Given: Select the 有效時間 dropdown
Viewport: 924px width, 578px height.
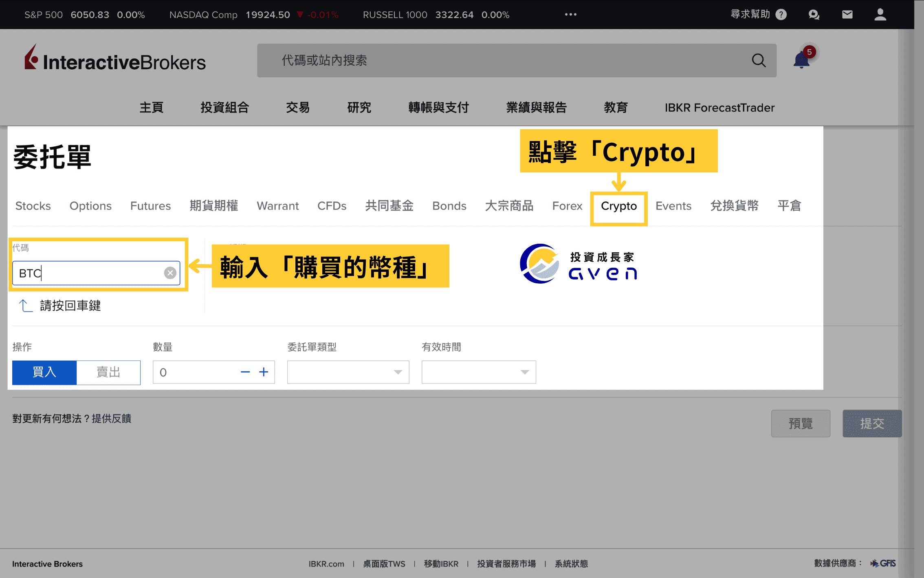Looking at the screenshot, I should (x=477, y=372).
